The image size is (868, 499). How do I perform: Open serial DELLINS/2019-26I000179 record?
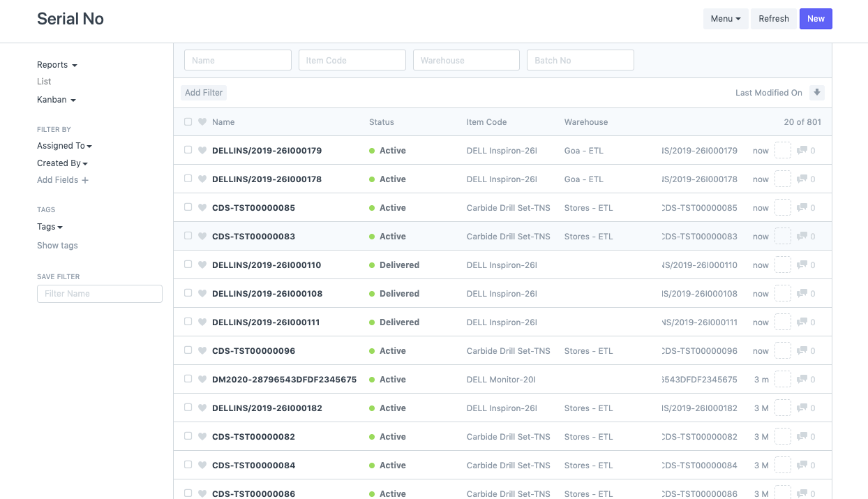(x=267, y=151)
